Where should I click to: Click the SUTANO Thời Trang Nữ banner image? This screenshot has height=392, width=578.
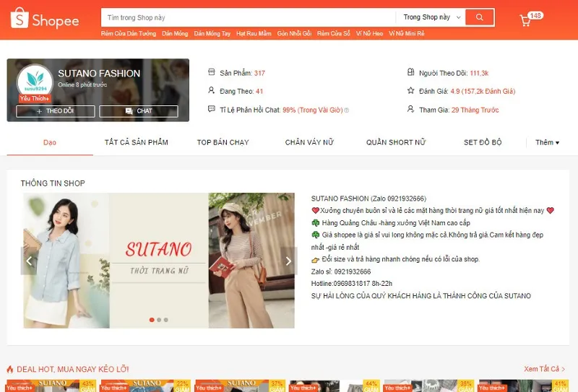point(159,261)
